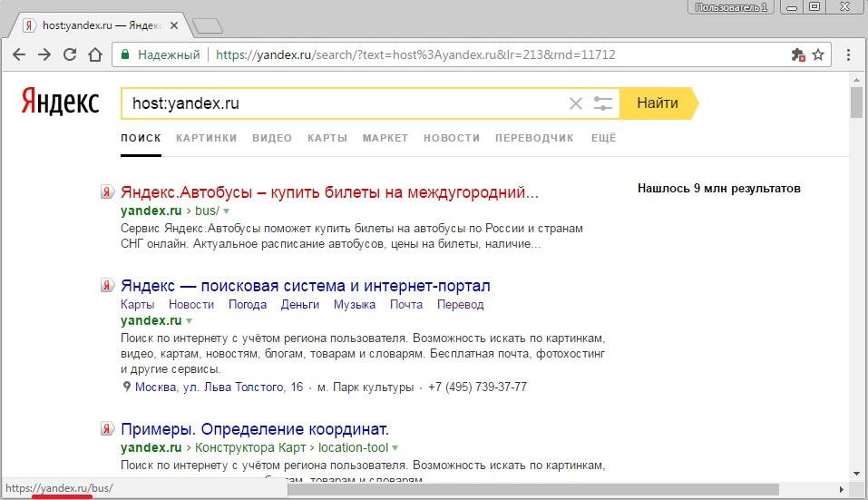The width and height of the screenshot is (868, 500).
Task: Click the horizontal scrollbar right arrow
Action: (x=842, y=489)
